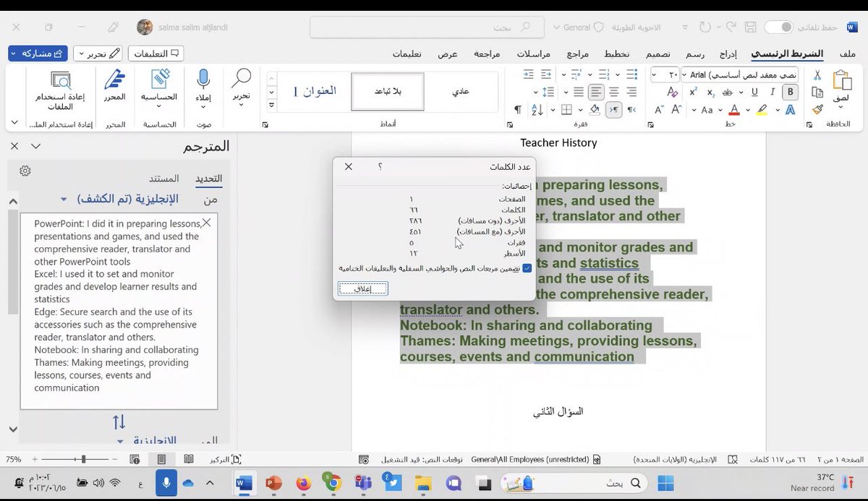Select Document tab in Translator pane

pyautogui.click(x=164, y=179)
